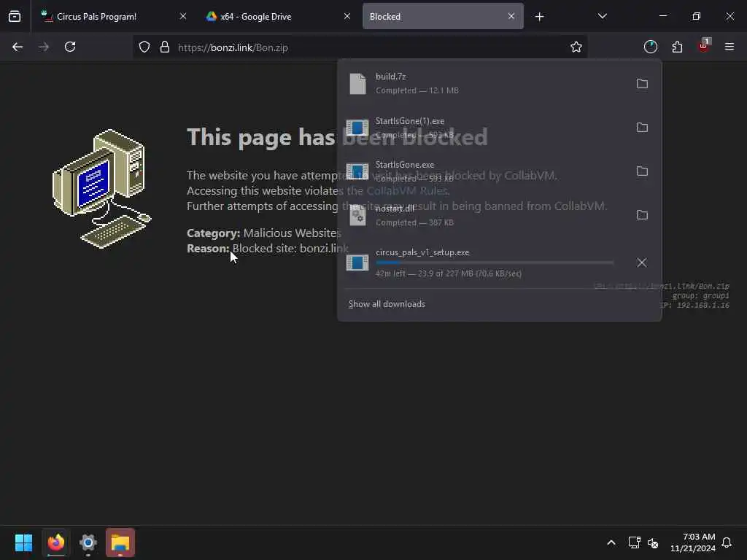Open the muted volume tray icon

[653, 542]
